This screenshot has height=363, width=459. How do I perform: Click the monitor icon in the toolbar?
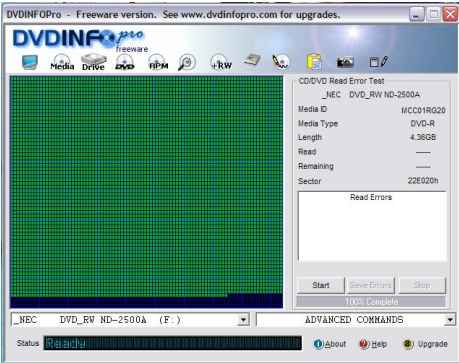(x=30, y=62)
